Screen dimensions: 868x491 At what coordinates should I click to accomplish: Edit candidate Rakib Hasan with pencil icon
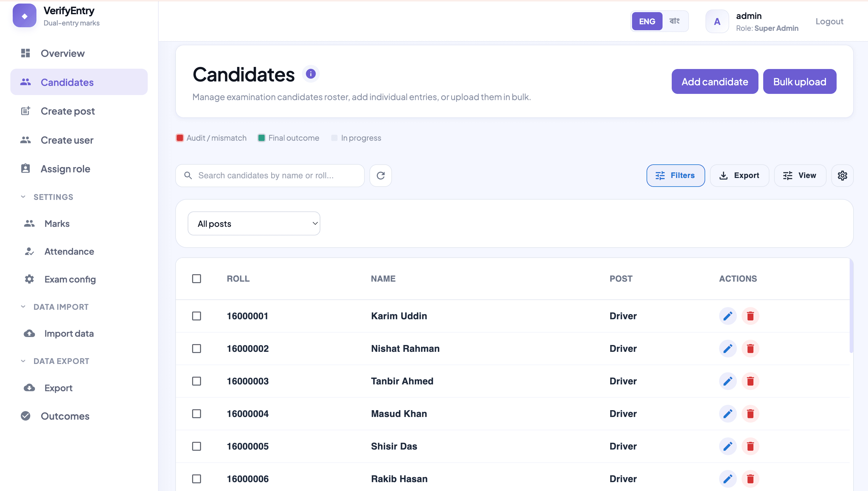(728, 479)
